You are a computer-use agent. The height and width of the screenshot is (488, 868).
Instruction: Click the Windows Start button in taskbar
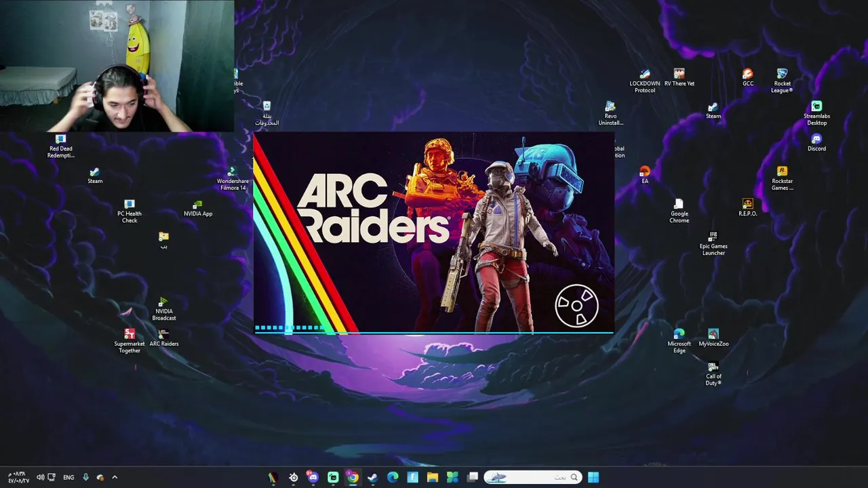coord(593,477)
